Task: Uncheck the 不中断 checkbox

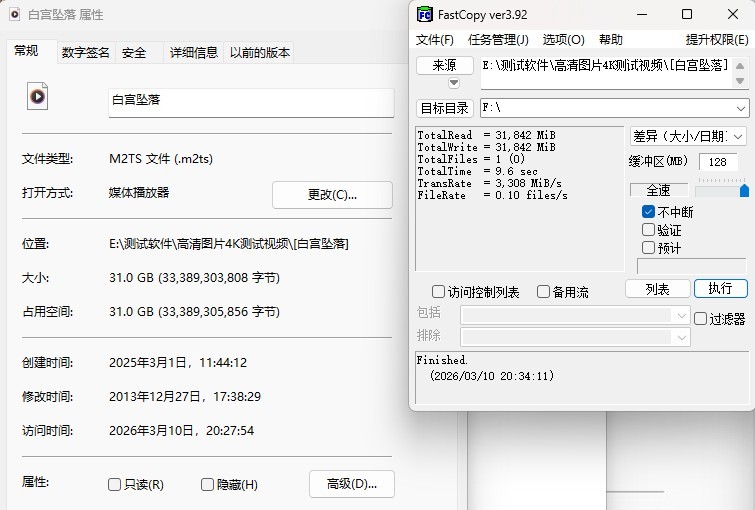Action: point(648,212)
